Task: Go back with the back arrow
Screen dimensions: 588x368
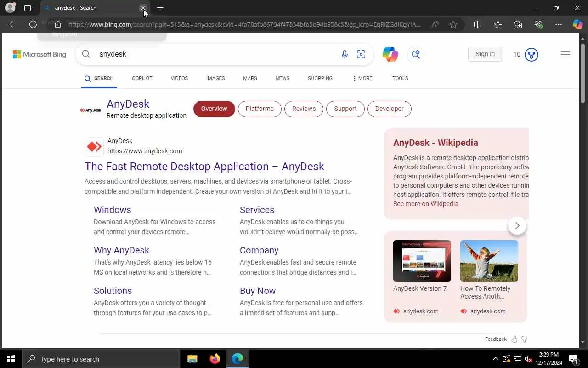Action: coord(13,24)
